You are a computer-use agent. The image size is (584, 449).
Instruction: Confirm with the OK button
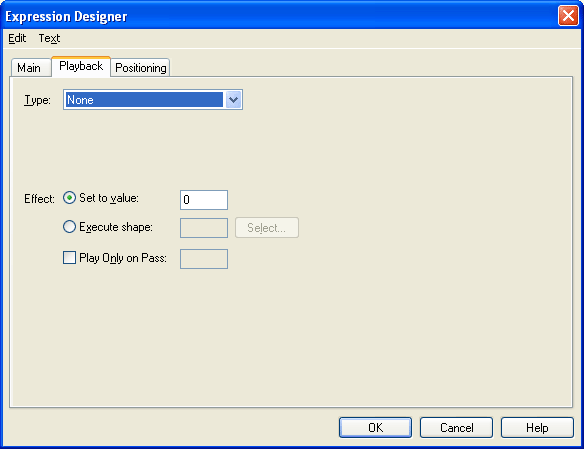(x=375, y=427)
